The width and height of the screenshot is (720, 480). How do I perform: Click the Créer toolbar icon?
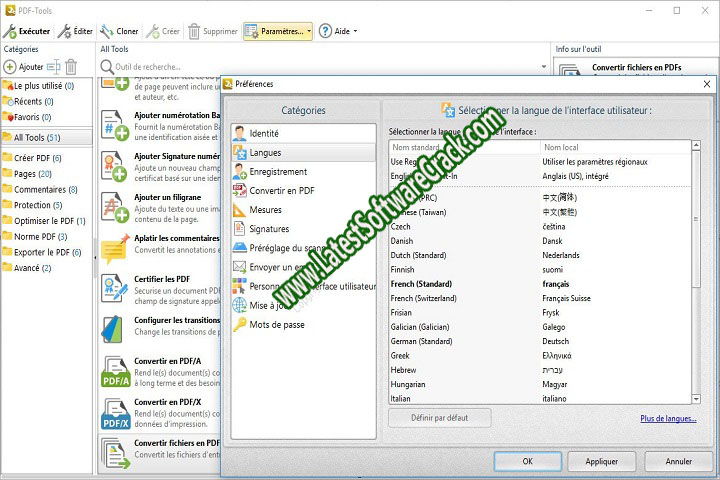tap(153, 31)
